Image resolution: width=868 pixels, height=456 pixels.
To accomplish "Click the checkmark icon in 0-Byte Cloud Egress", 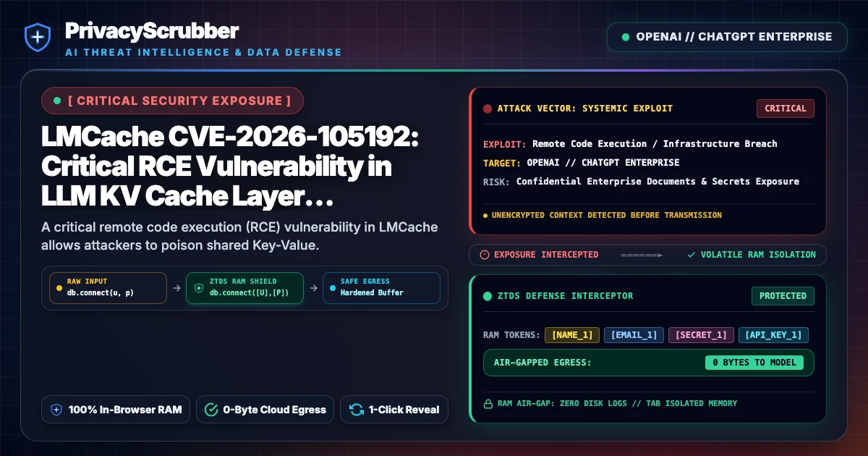I will point(211,410).
